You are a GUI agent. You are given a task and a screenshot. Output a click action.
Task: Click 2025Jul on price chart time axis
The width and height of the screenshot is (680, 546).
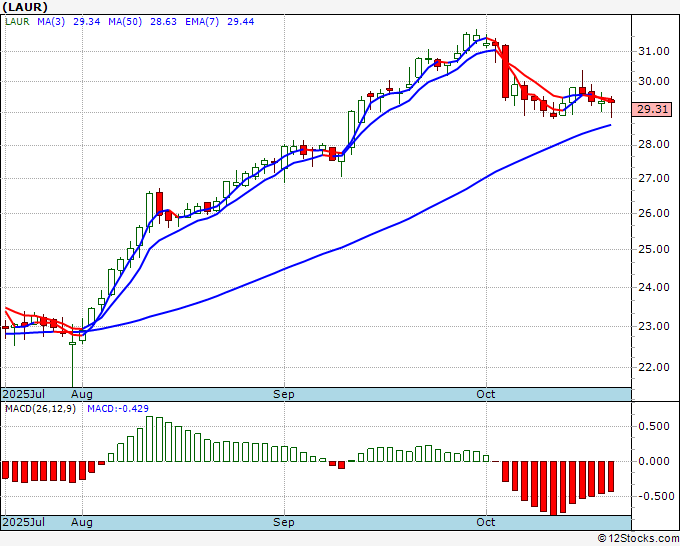(24, 394)
